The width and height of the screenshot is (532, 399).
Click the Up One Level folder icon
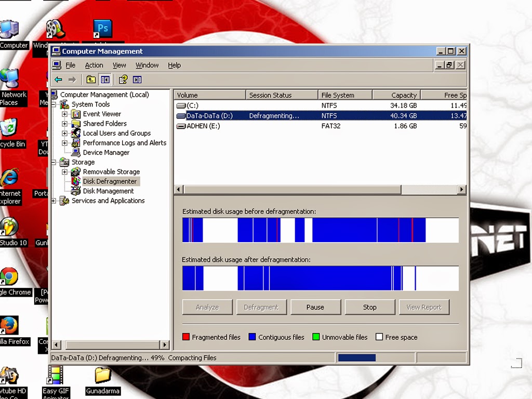pos(91,79)
